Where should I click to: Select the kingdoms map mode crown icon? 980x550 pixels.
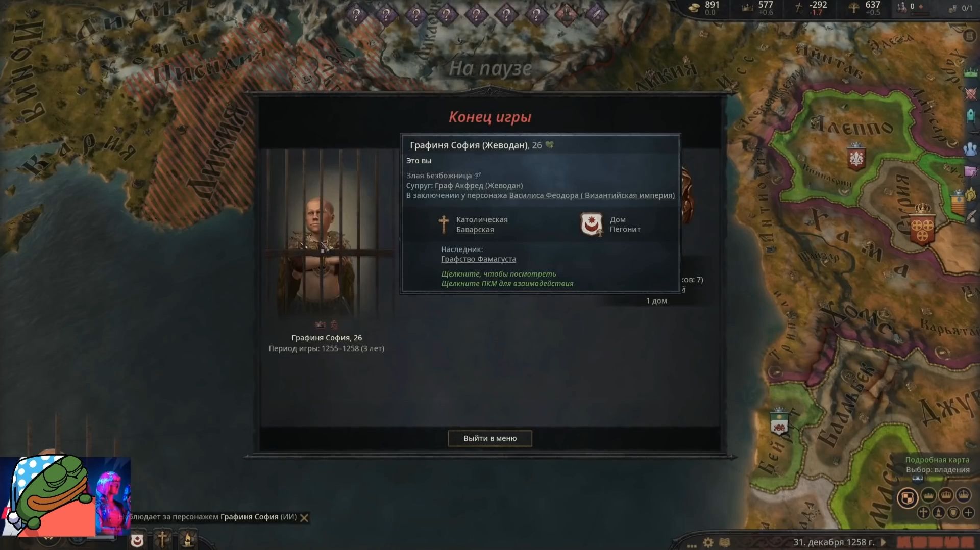[946, 495]
